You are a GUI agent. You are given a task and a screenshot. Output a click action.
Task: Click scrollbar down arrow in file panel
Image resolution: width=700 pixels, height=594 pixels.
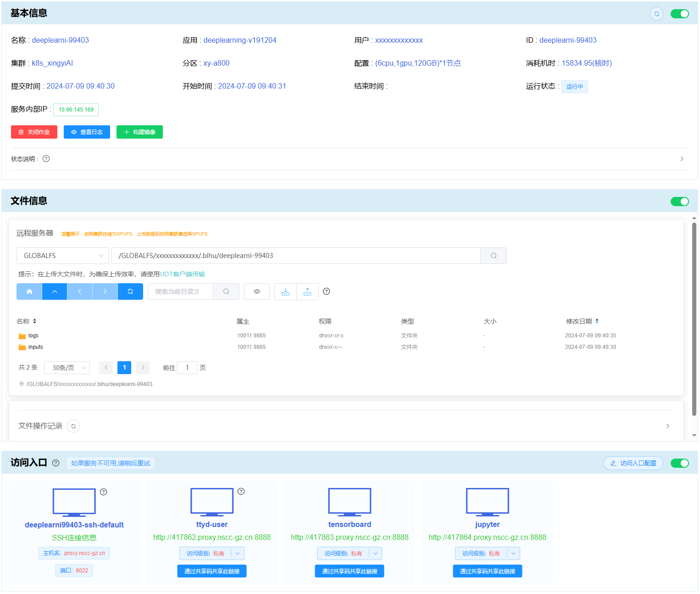694,435
